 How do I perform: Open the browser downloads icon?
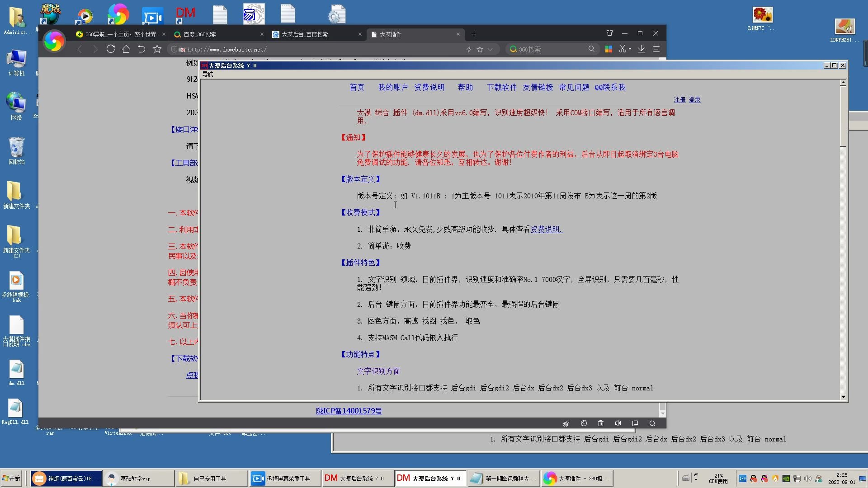coord(641,49)
